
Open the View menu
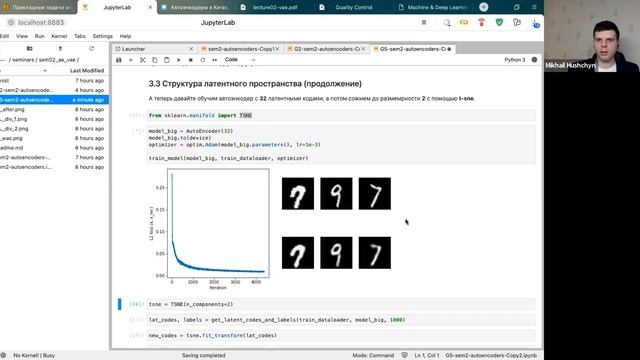pos(22,36)
